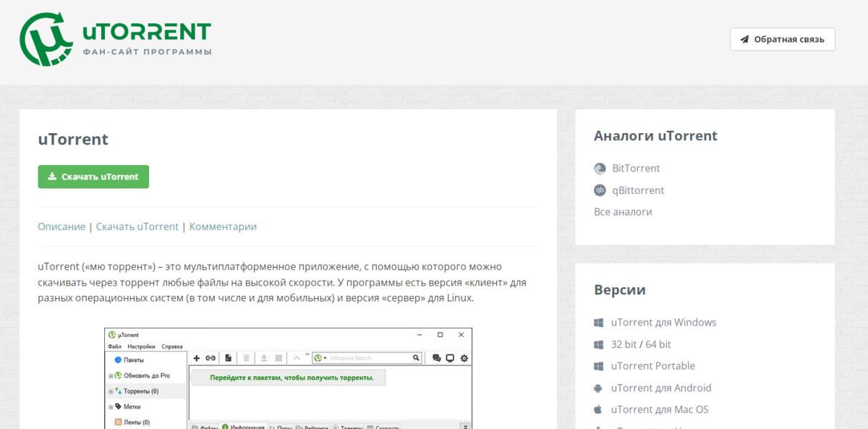Click the plus Add Torrent toolbar icon
Image resolution: width=868 pixels, height=429 pixels.
point(196,357)
